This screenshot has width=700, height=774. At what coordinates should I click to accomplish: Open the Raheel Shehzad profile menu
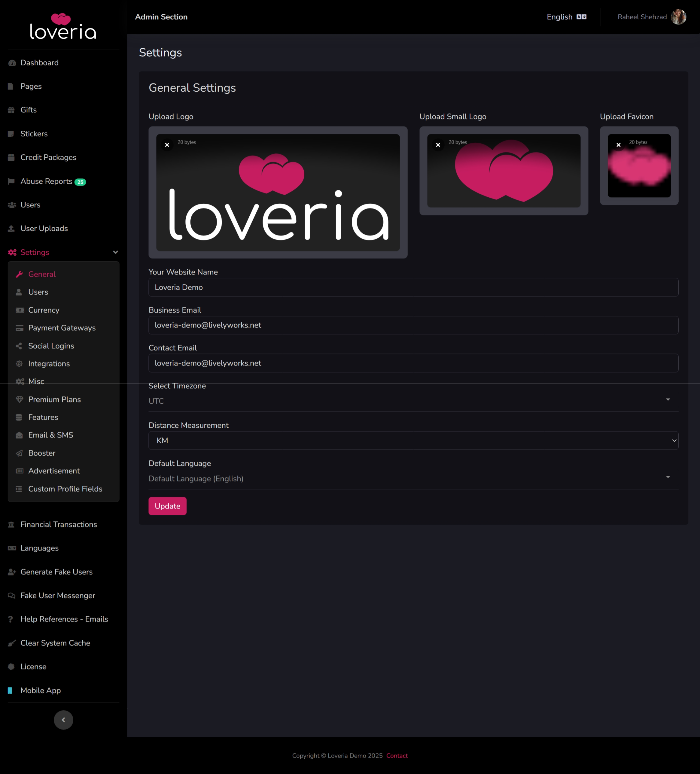click(652, 17)
